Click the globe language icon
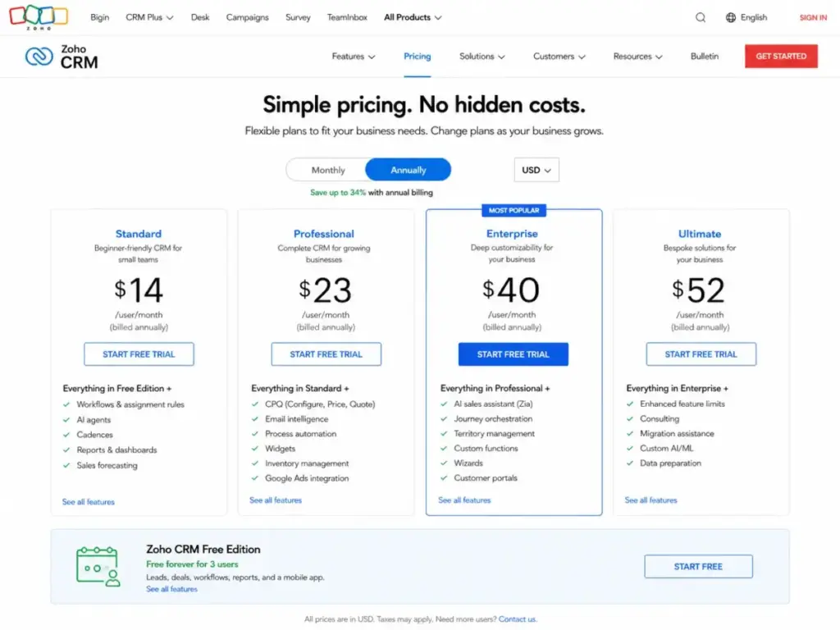The image size is (840, 630). click(731, 17)
